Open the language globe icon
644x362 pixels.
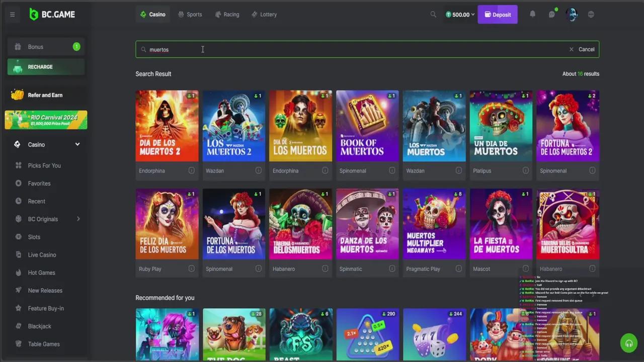(591, 15)
